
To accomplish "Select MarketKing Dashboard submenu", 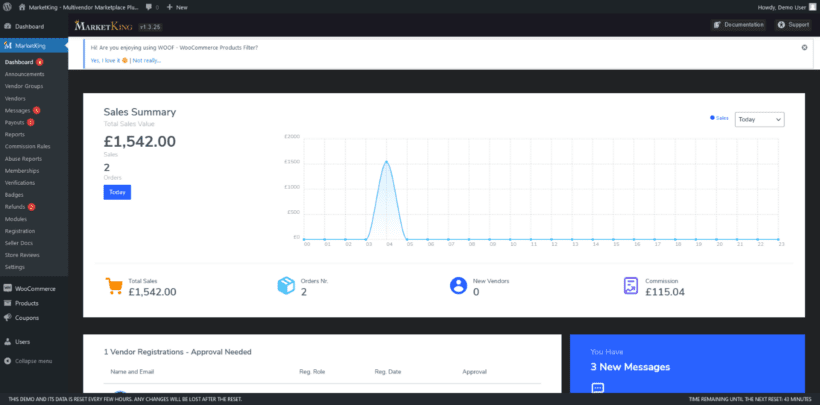I will pyautogui.click(x=19, y=62).
